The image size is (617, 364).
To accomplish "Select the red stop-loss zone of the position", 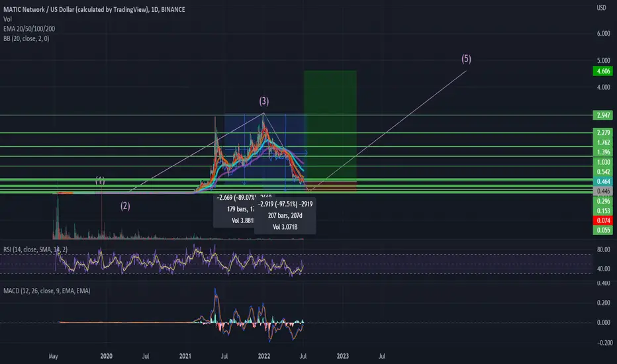I will click(330, 187).
